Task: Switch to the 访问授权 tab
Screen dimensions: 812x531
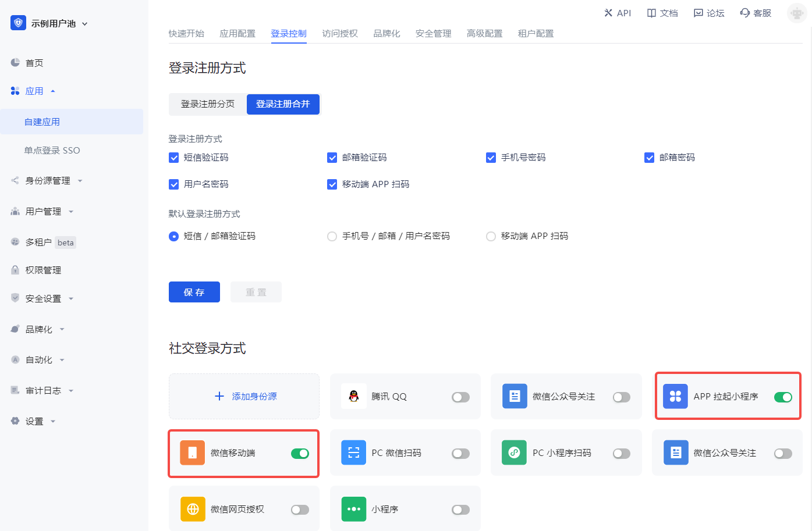Action: [340, 34]
